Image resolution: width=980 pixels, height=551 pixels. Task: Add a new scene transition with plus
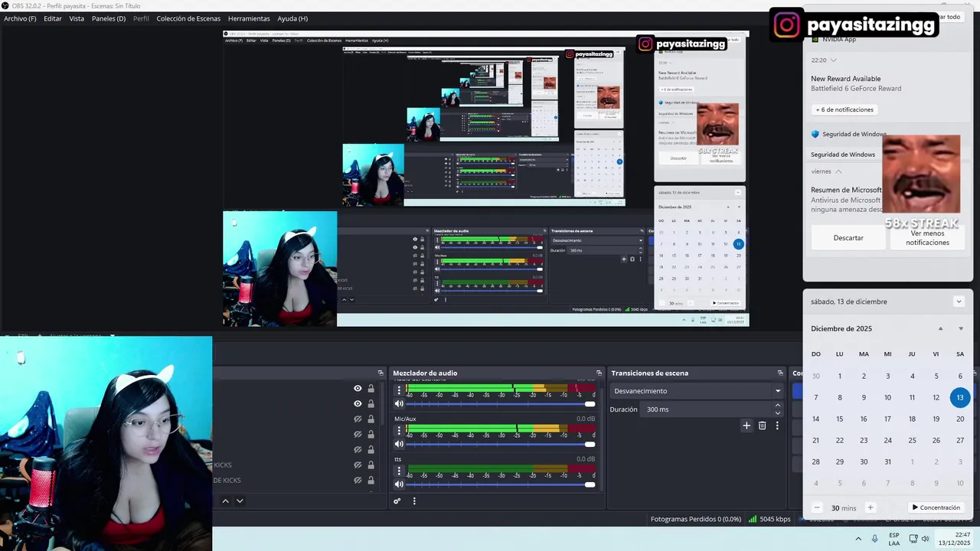click(x=746, y=425)
